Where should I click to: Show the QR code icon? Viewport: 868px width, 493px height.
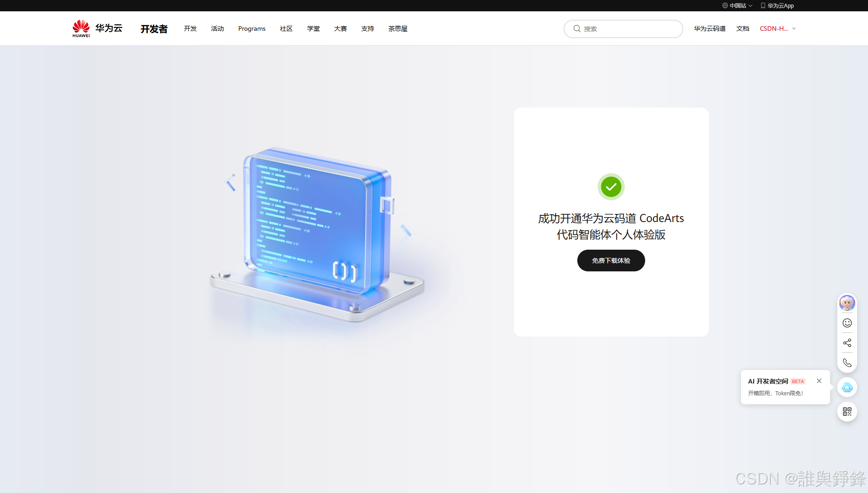[847, 412]
